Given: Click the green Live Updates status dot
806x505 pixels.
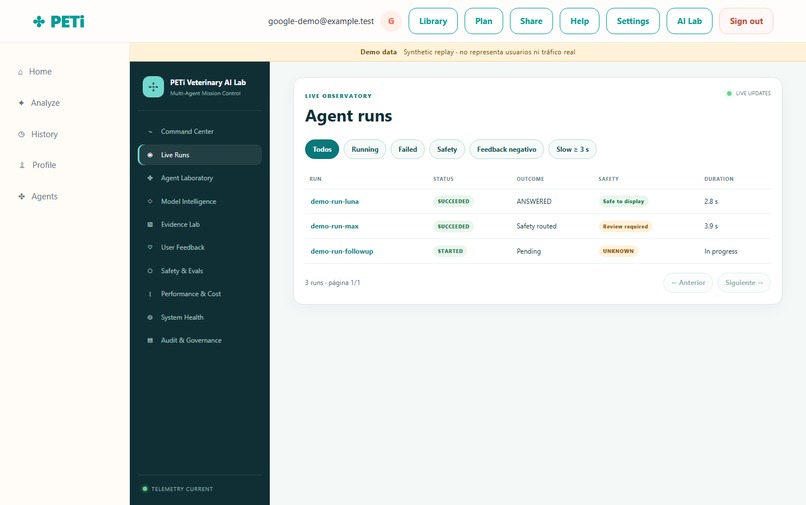Looking at the screenshot, I should (729, 94).
